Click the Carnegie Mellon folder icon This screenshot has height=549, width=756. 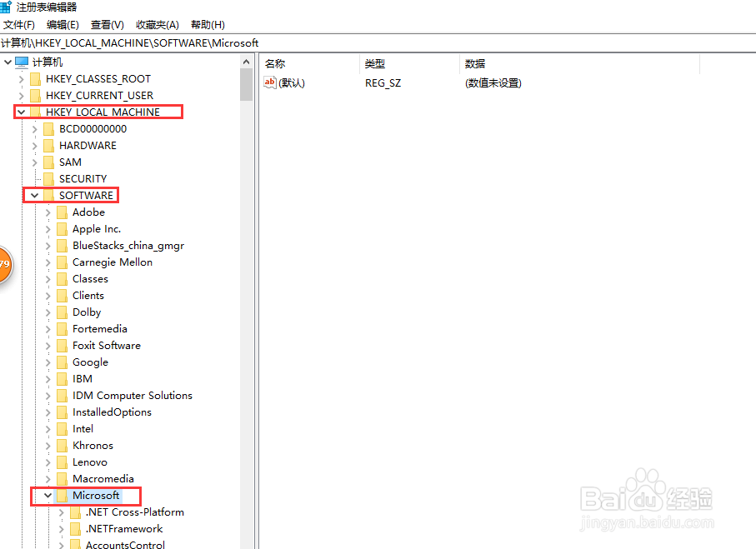[62, 262]
